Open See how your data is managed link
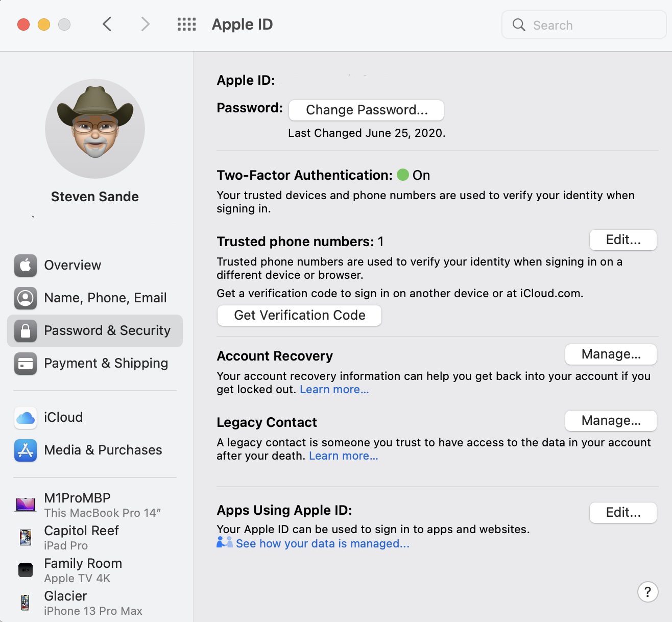Screen dimensions: 672x622 [x=322, y=544]
